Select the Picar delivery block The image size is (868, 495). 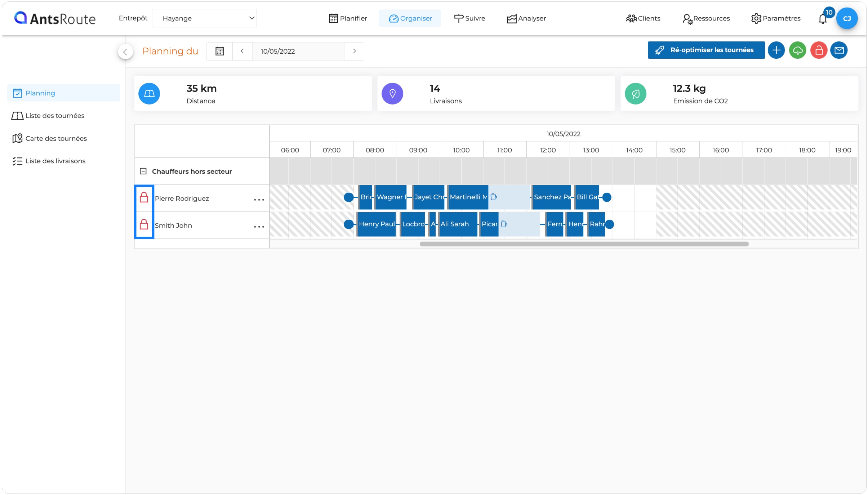pos(489,224)
